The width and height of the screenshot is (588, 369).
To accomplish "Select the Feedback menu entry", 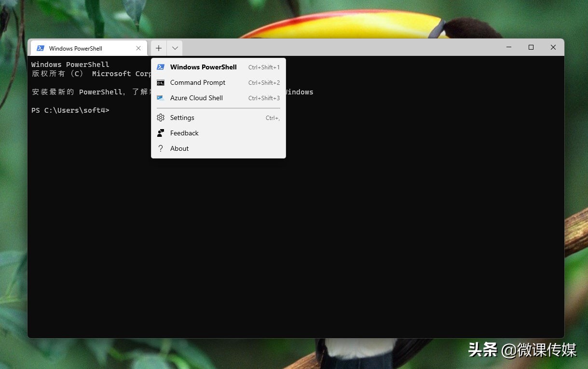I will [184, 133].
